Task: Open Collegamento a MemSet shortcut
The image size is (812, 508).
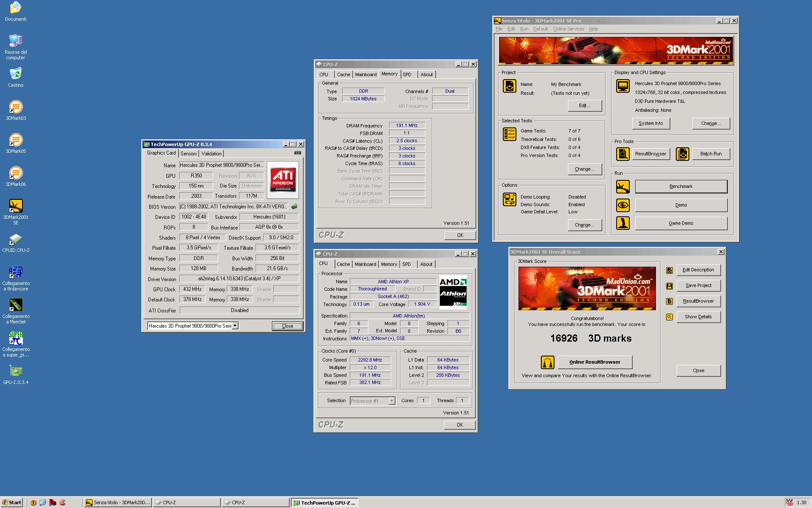Action: pyautogui.click(x=16, y=305)
